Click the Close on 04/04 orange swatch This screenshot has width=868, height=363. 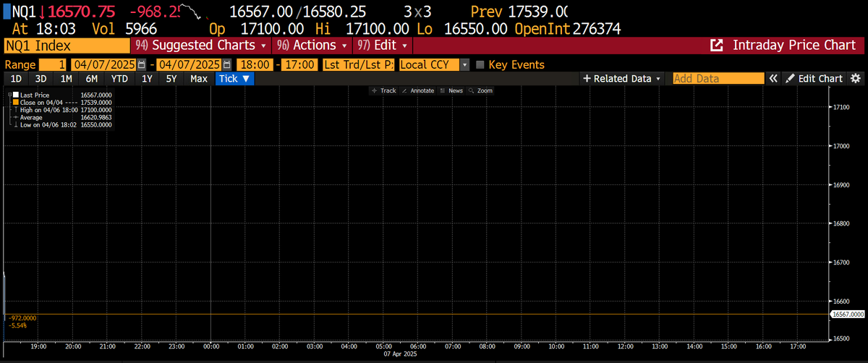(16, 103)
